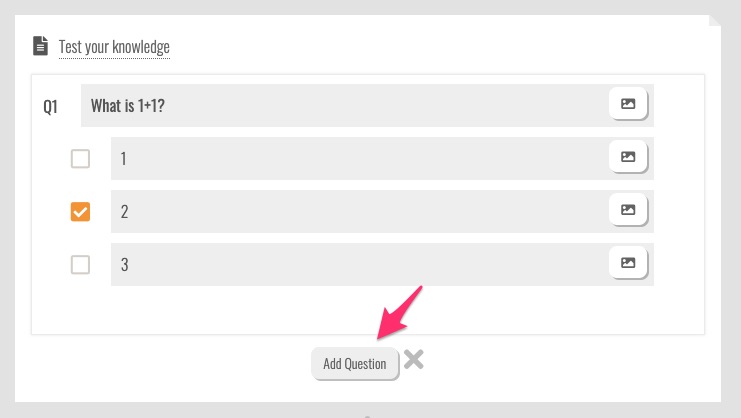Click into the answer field containing 2
This screenshot has width=741, height=418.
point(350,211)
